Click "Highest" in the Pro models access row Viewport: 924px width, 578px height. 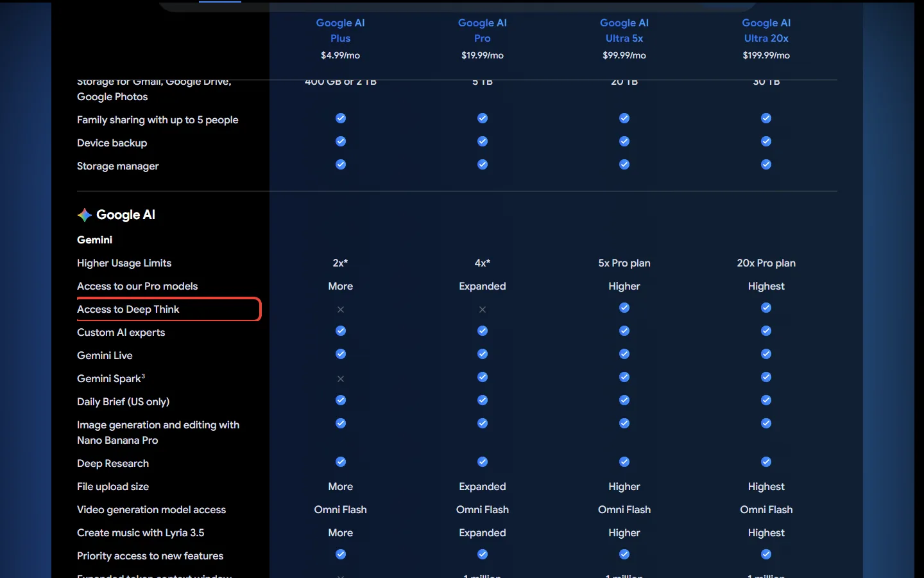pyautogui.click(x=766, y=286)
